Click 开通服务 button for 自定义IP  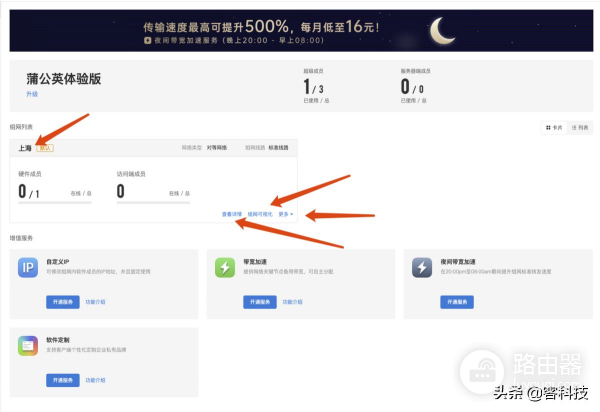(x=62, y=301)
